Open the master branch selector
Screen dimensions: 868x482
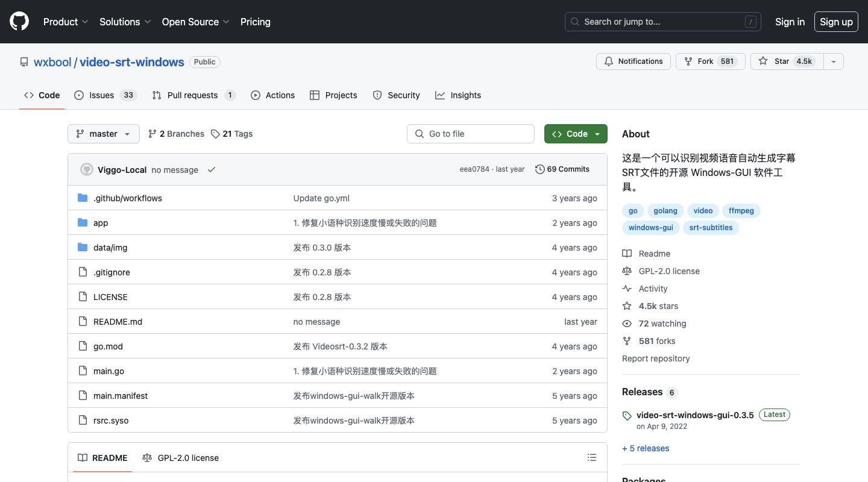[x=104, y=134]
